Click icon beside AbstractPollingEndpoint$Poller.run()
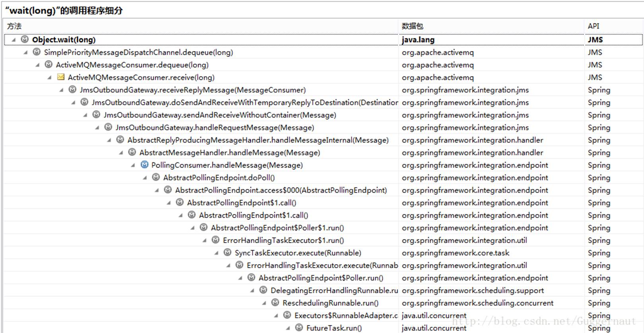The image size is (644, 333). point(251,277)
